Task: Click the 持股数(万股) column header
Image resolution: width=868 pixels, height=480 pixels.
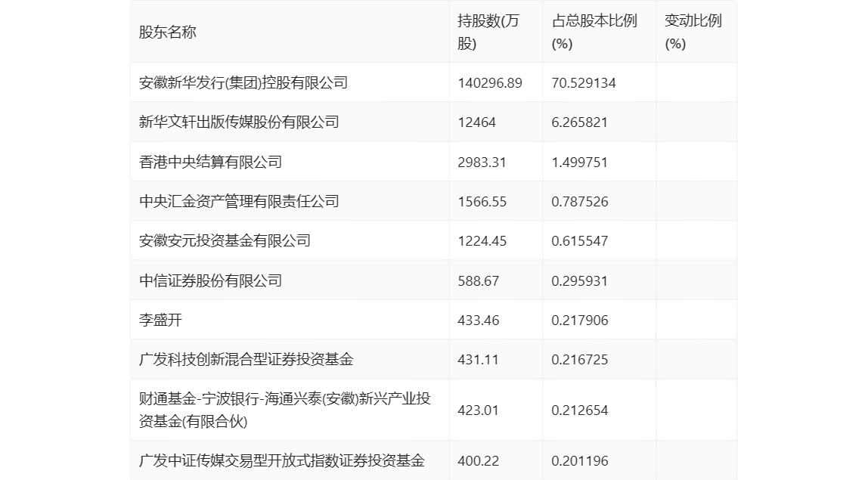Action: click(x=488, y=32)
